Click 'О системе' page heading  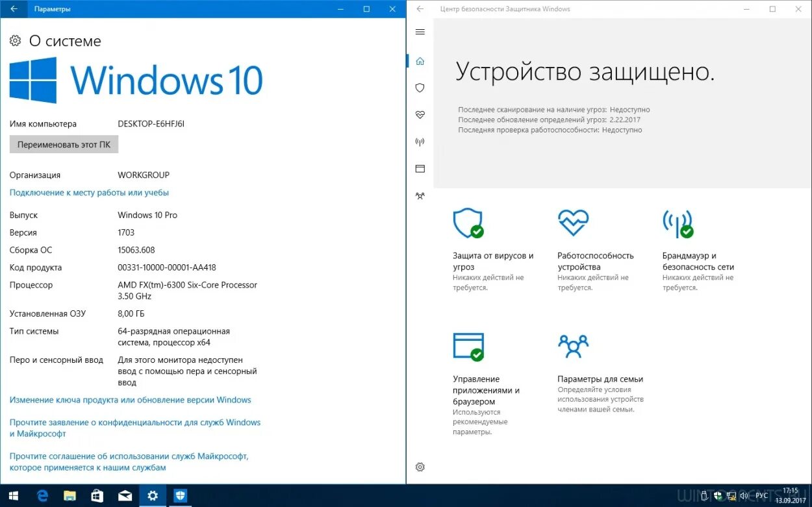click(x=65, y=41)
